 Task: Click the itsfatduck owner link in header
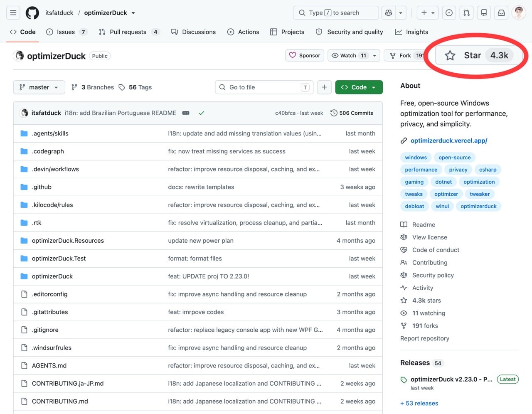pyautogui.click(x=59, y=13)
